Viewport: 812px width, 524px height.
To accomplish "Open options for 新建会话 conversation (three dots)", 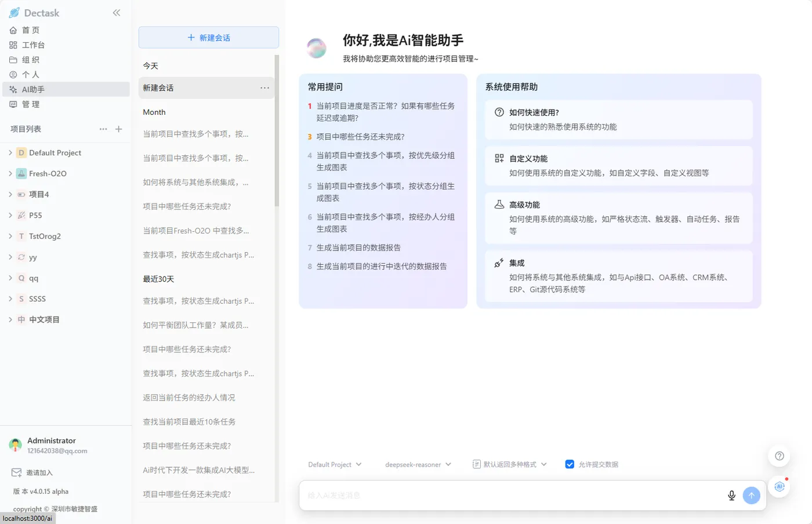I will pos(265,88).
